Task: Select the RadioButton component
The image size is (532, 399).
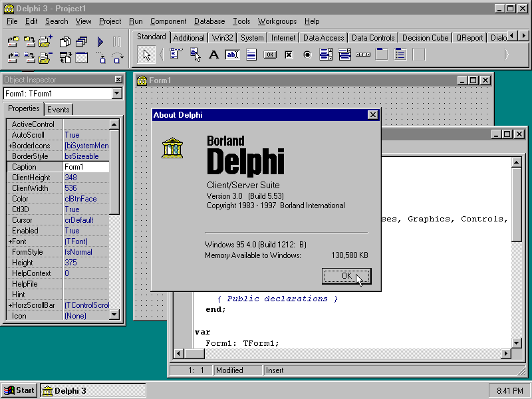Action: pyautogui.click(x=307, y=55)
